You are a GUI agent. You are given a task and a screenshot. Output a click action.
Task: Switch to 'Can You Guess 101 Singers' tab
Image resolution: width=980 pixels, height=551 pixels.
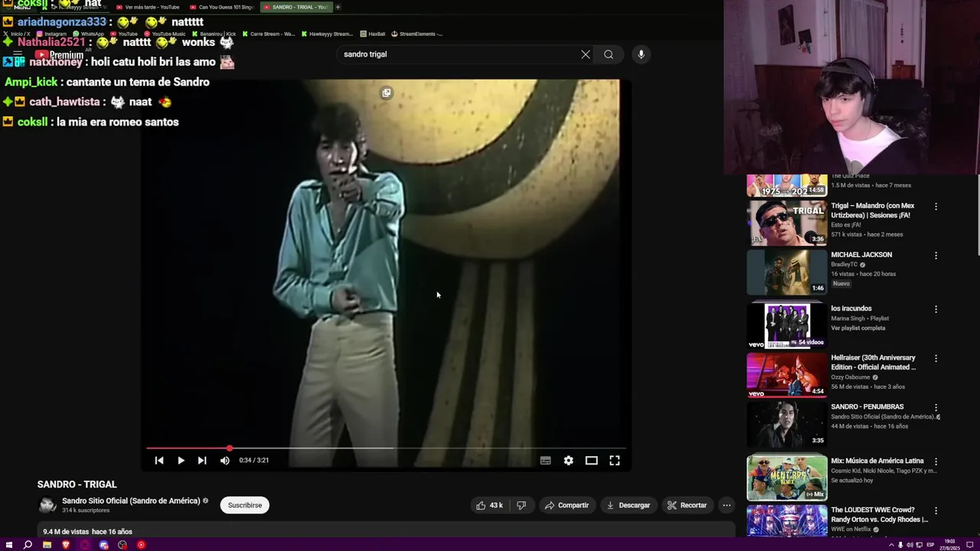point(222,7)
